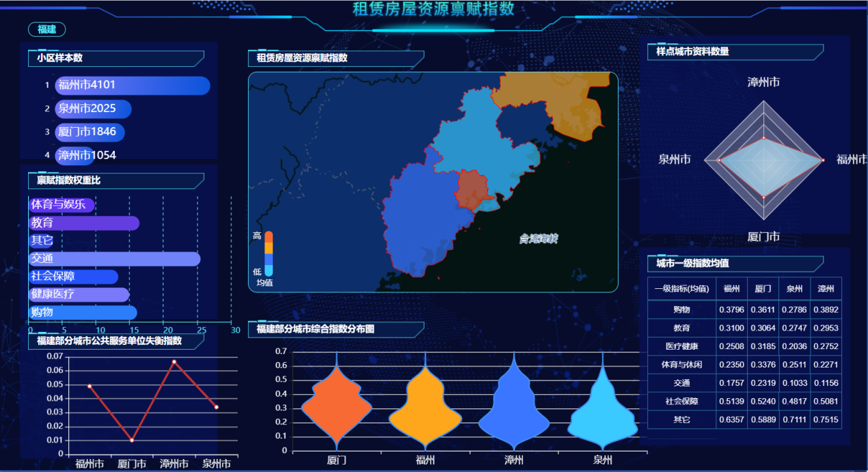Click the 漳州市 peak point on line chart
The height and width of the screenshot is (472, 868).
click(174, 361)
